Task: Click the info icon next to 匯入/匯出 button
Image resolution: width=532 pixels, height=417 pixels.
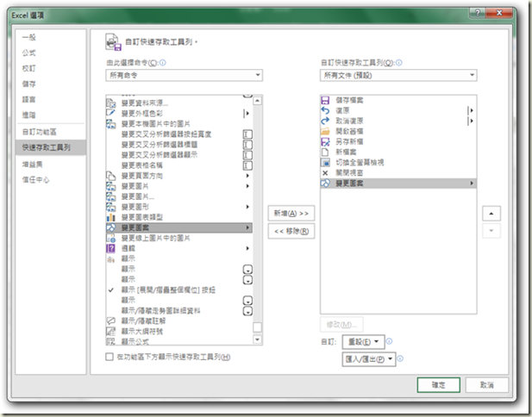Action: pyautogui.click(x=400, y=358)
